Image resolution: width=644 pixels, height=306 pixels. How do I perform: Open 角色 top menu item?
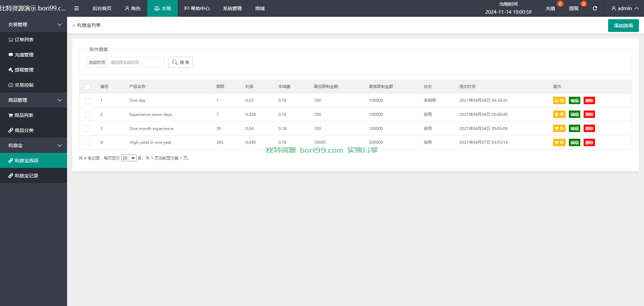133,8
